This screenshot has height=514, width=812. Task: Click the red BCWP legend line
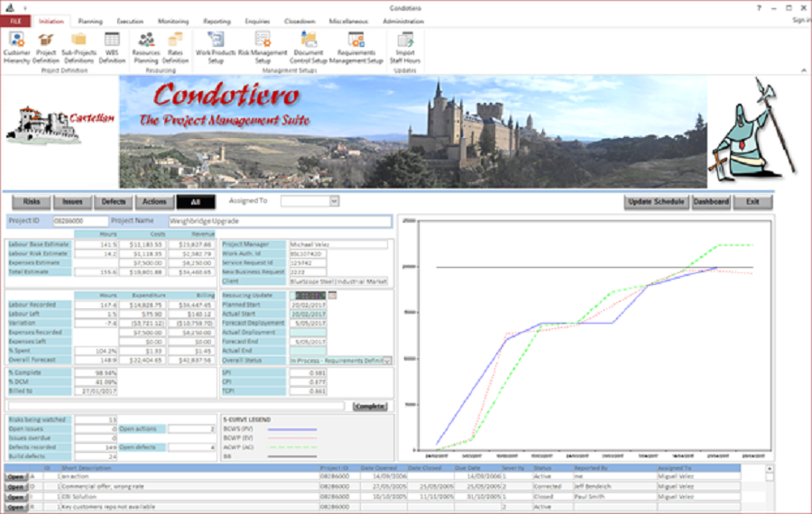coord(292,438)
